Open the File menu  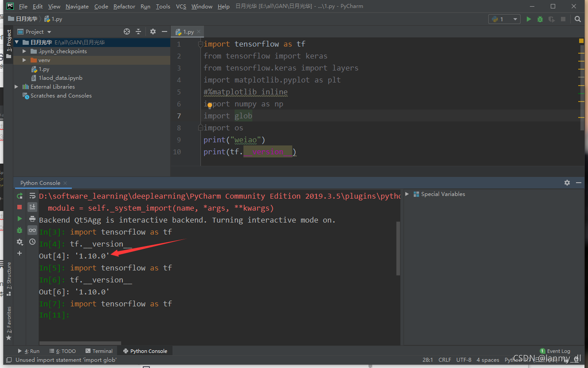coord(23,6)
